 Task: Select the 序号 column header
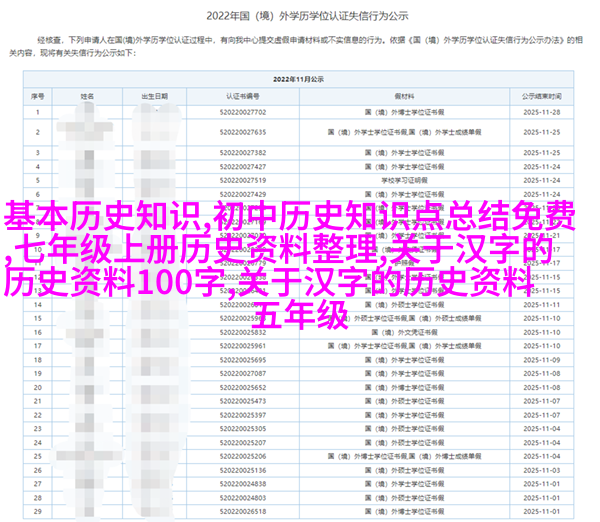(37, 96)
